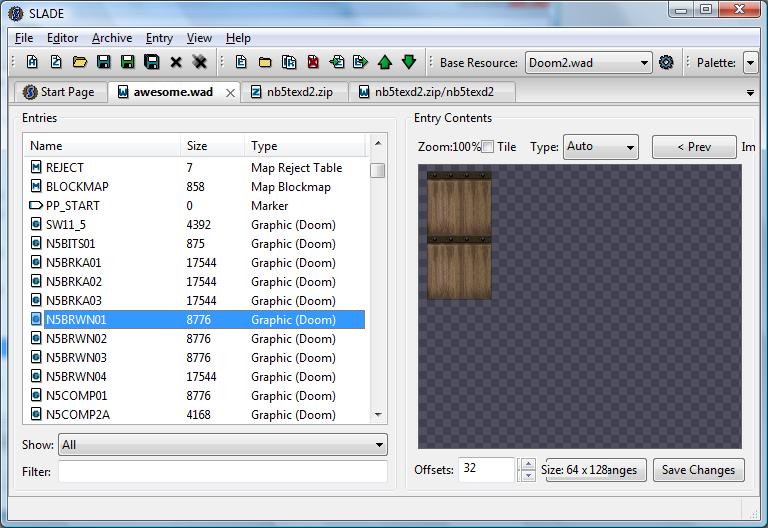Click the entry list scroll down arrow

[x=378, y=415]
